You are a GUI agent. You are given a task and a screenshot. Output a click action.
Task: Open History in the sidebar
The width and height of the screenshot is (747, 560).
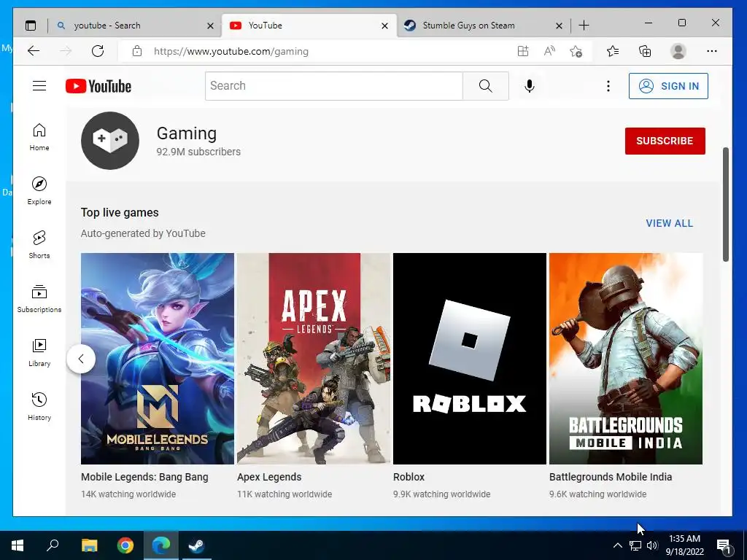[39, 406]
